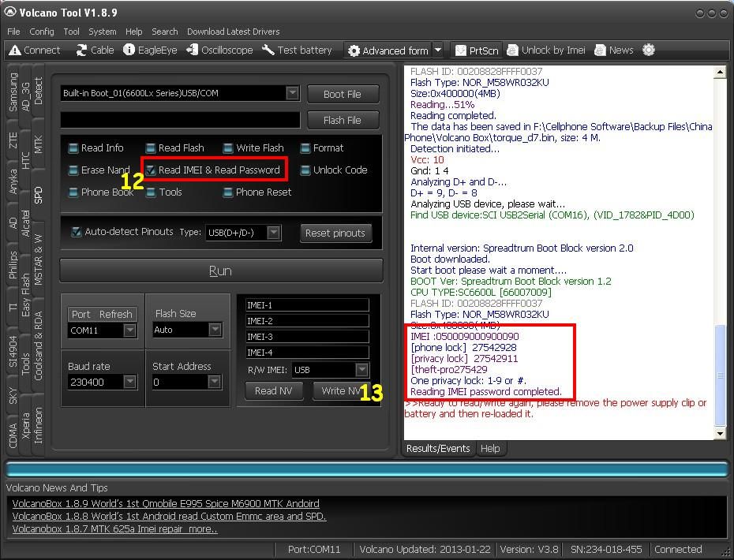Run the Test battery tool
The height and width of the screenshot is (560, 734).
tap(268, 50)
